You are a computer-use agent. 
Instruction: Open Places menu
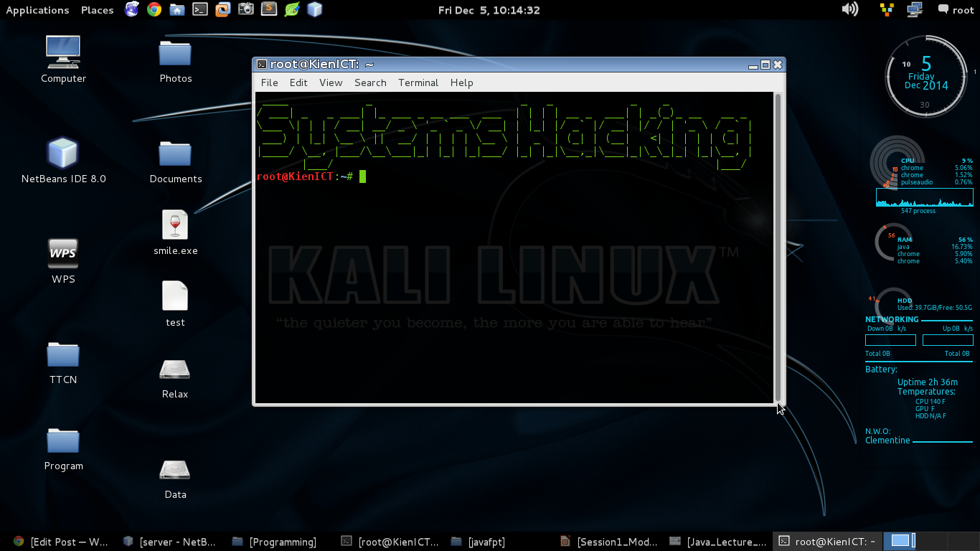point(98,10)
